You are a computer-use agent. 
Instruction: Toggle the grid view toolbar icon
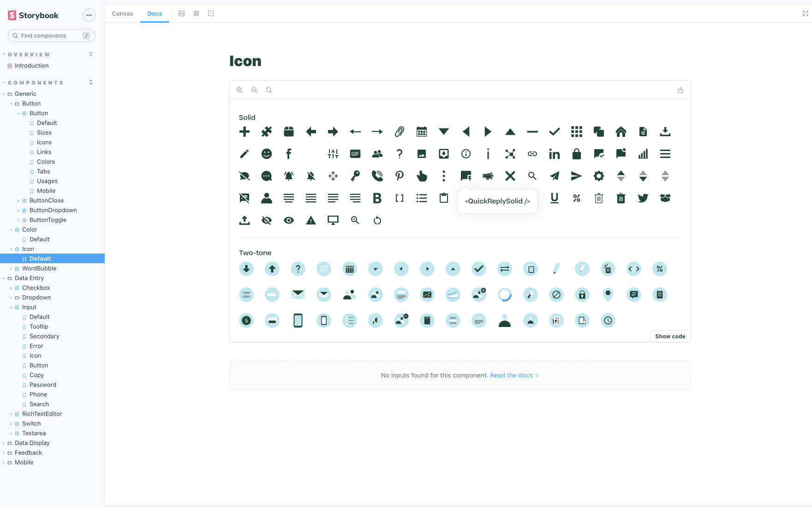click(x=197, y=13)
